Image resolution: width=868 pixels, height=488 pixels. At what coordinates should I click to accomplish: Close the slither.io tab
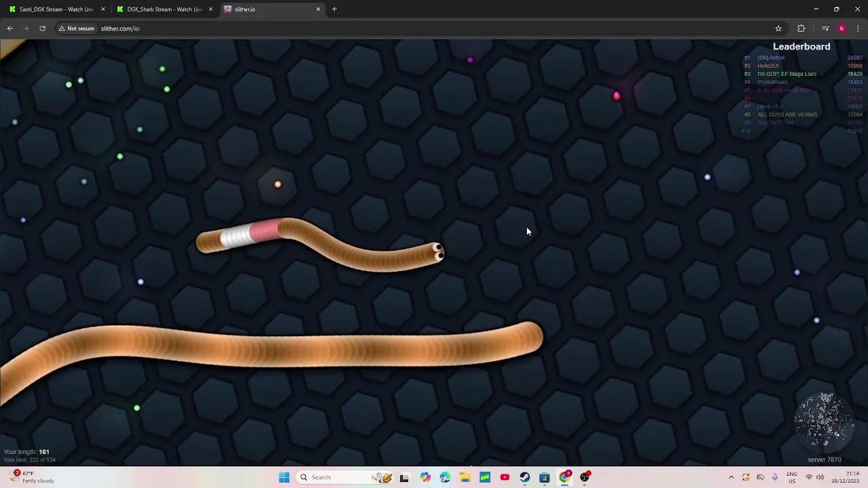[x=318, y=9]
